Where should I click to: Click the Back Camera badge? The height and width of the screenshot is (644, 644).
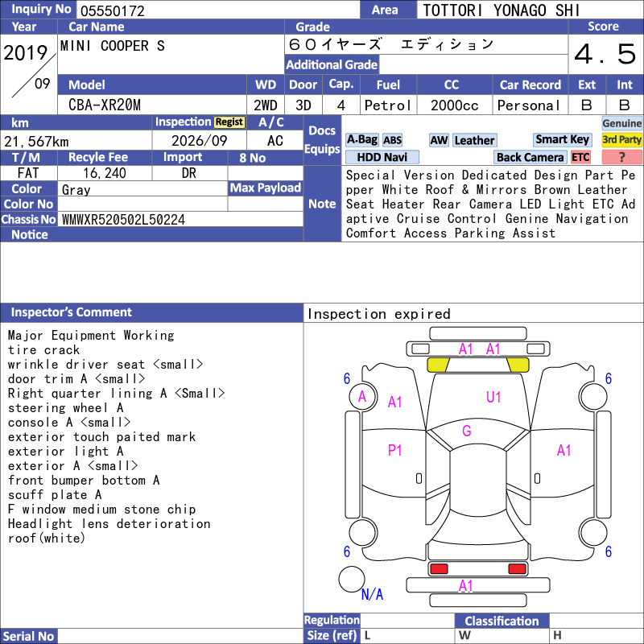[530, 157]
